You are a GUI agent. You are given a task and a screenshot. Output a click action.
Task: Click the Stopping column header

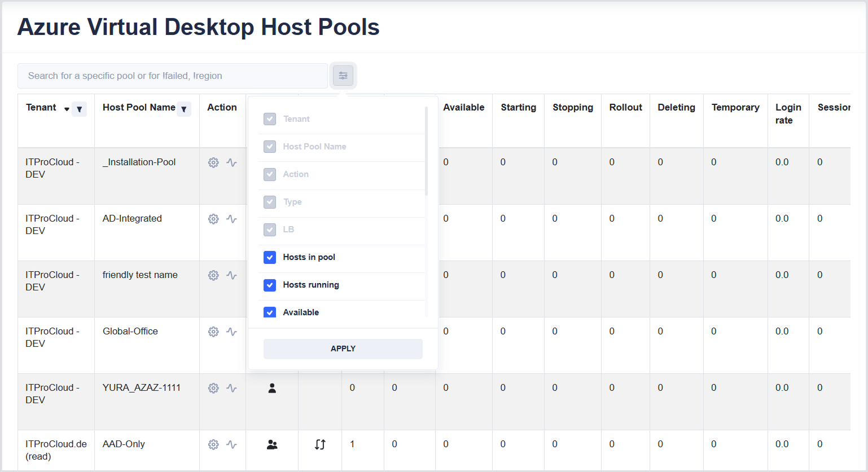(573, 107)
